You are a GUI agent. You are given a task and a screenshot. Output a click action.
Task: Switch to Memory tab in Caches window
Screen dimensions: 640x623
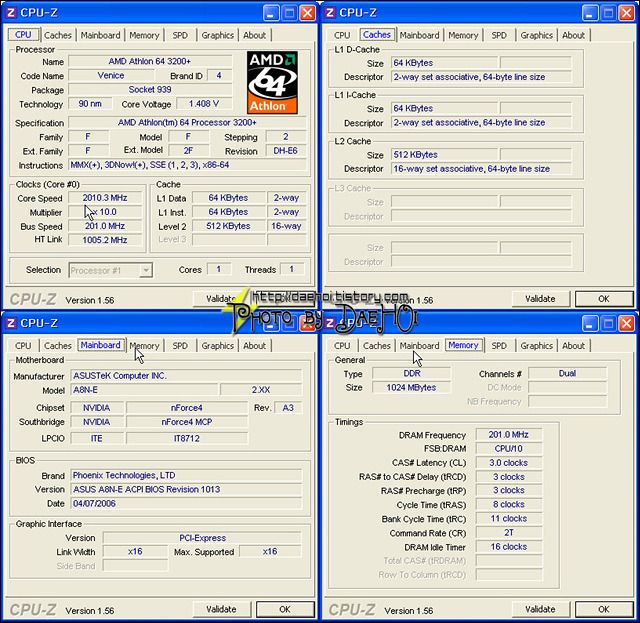463,35
